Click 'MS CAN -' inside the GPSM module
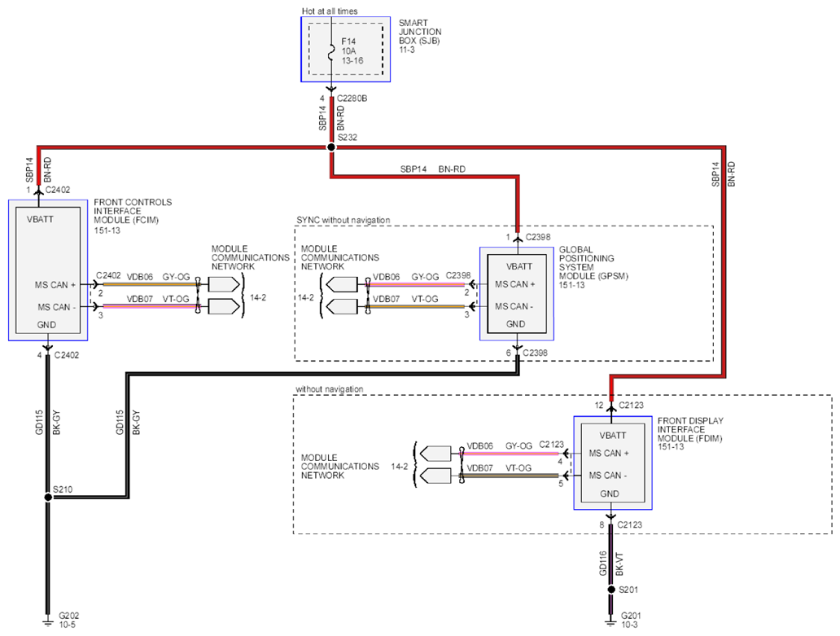 point(514,306)
